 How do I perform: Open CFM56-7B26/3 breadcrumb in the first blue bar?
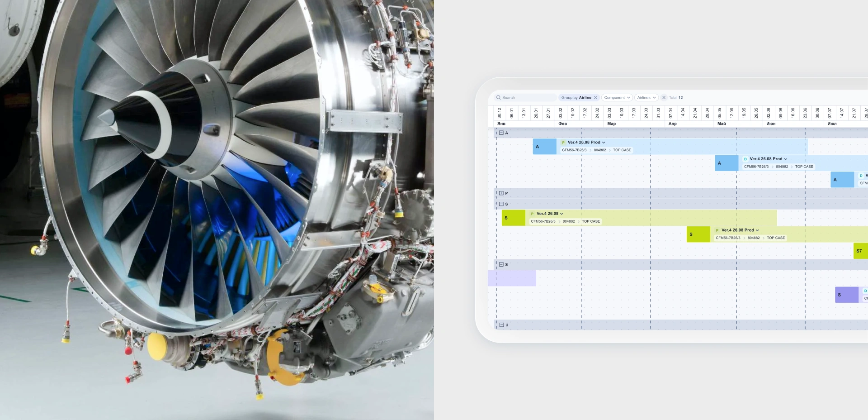pyautogui.click(x=574, y=150)
